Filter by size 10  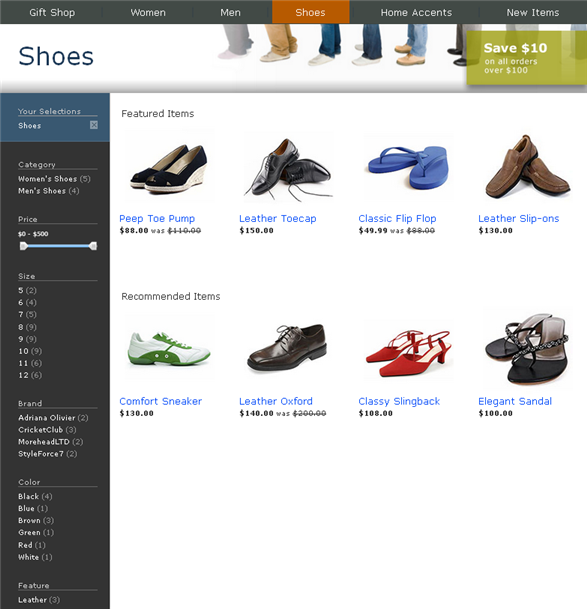pyautogui.click(x=30, y=351)
